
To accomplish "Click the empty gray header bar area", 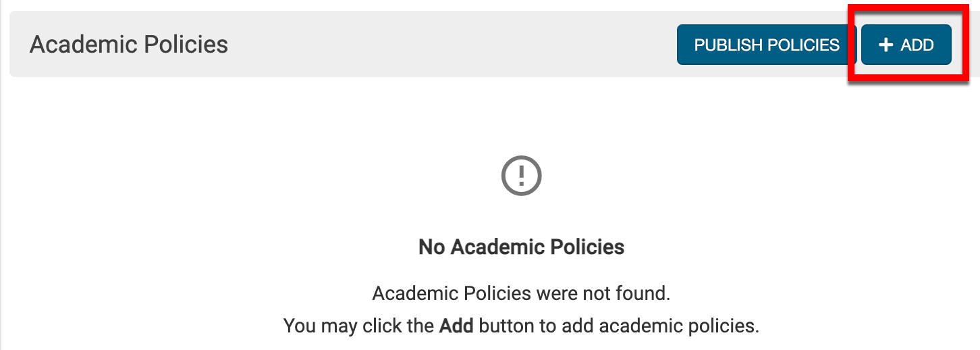I will coord(439,45).
